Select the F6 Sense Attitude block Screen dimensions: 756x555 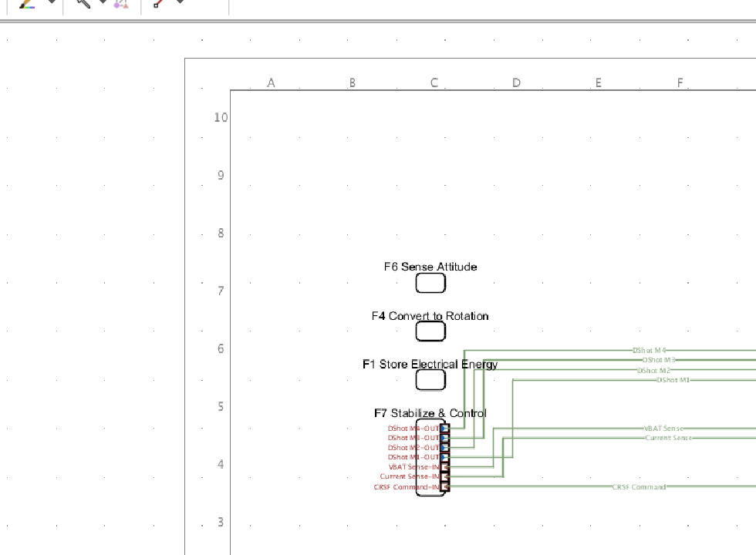tap(430, 283)
